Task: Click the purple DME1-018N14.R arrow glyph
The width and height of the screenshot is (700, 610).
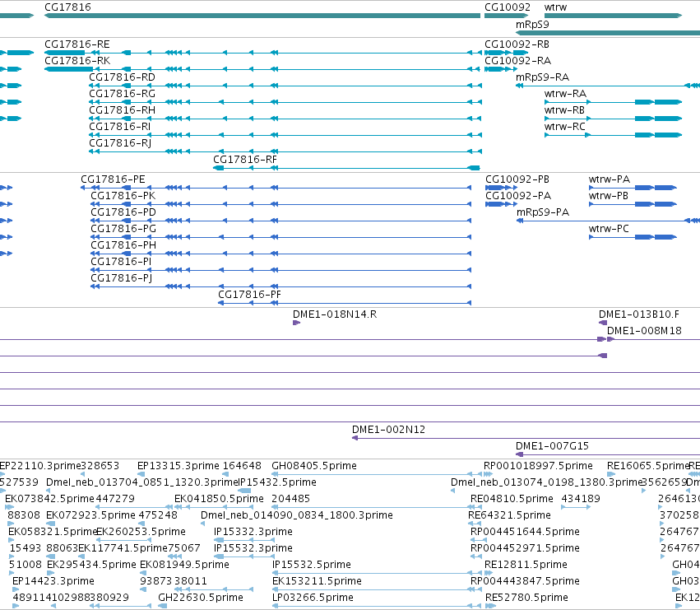Action: (296, 323)
